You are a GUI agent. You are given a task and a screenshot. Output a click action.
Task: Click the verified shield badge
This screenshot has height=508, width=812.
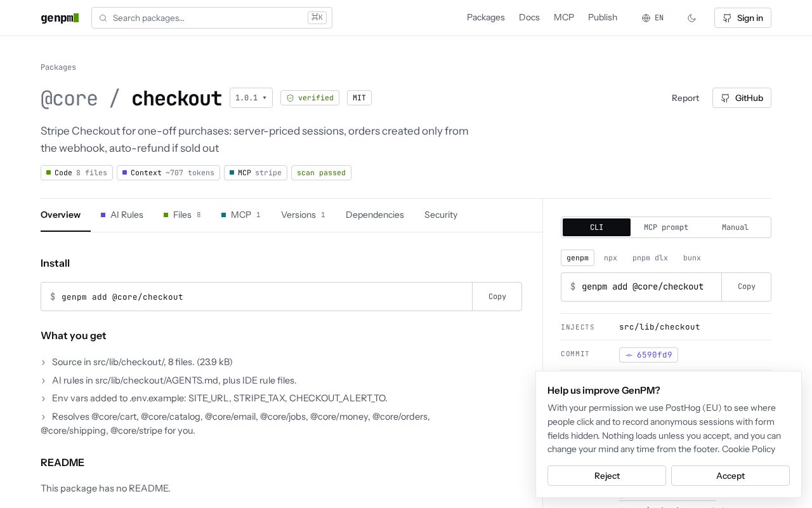click(x=310, y=98)
